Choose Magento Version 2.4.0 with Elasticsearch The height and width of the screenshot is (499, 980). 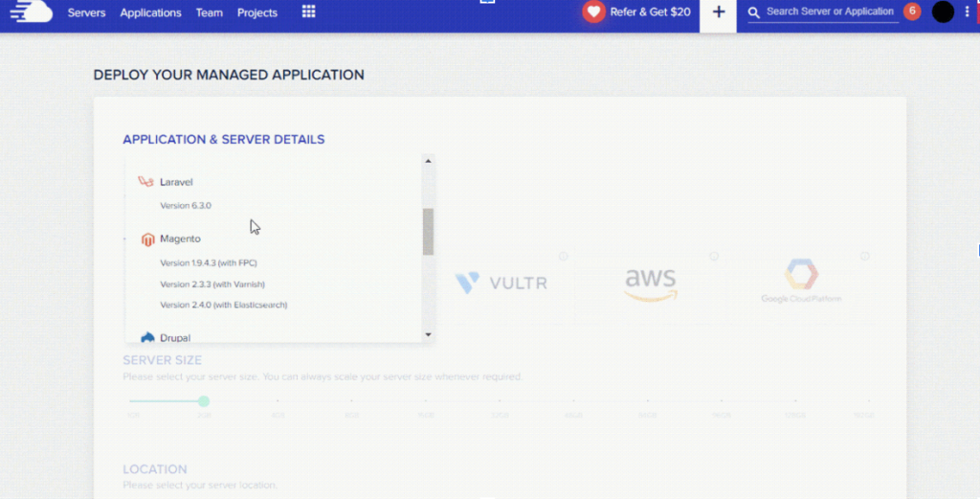pos(224,306)
